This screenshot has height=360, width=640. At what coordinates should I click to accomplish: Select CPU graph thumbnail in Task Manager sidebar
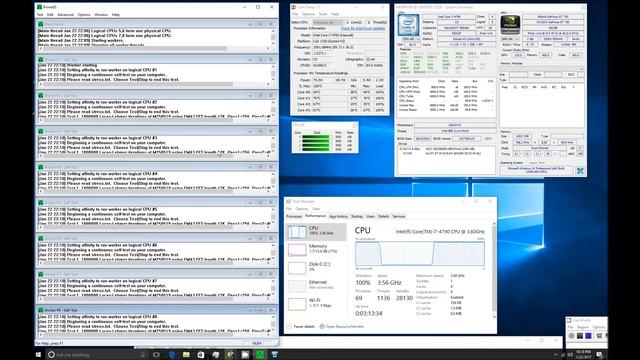click(x=297, y=231)
